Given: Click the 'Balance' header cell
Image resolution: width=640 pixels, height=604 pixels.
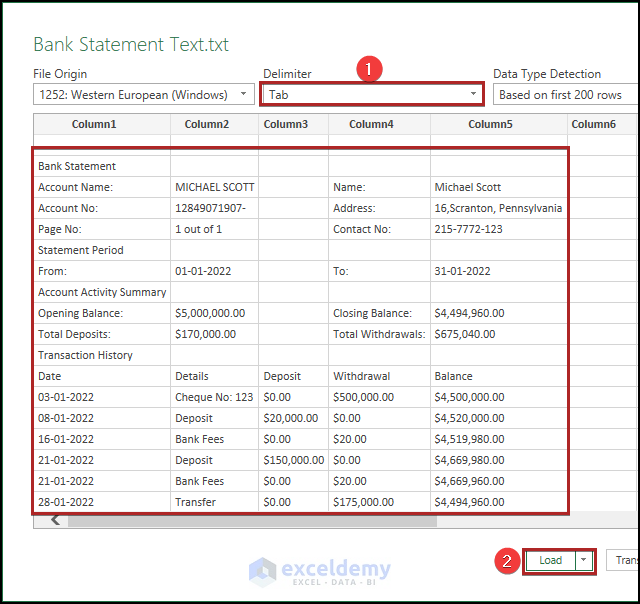Looking at the screenshot, I should click(x=498, y=376).
